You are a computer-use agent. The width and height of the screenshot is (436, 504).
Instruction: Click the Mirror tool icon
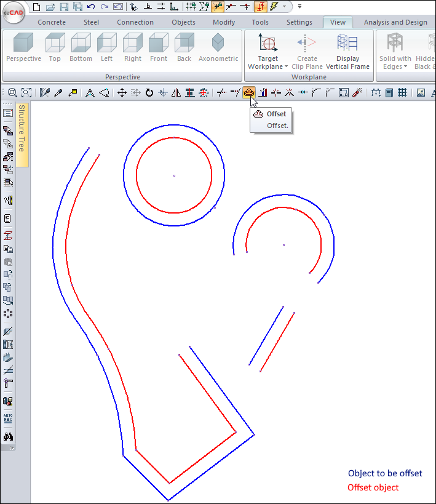coord(176,92)
